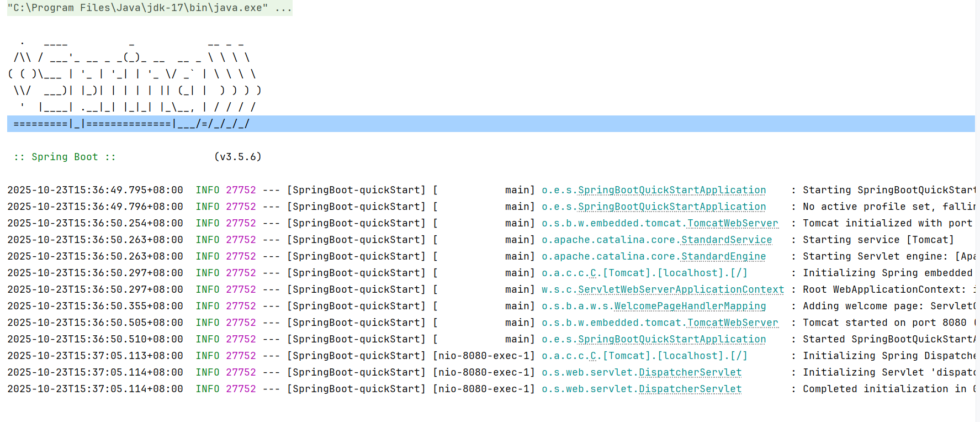Open SpringBootQuickStartApplication link in the 15:36:49.795 row

coord(672,190)
